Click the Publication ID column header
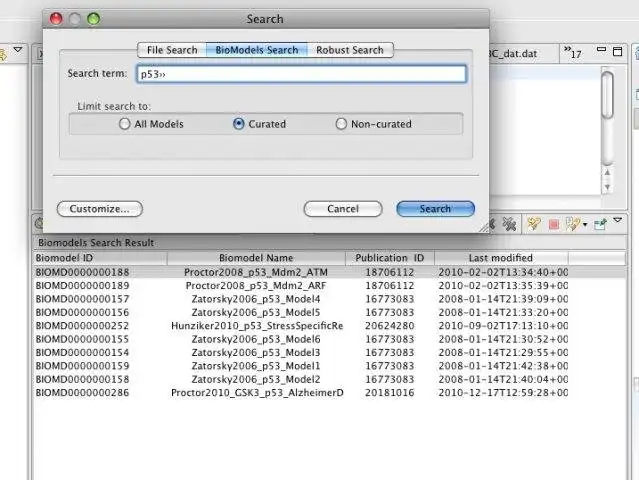Image resolution: width=639 pixels, height=480 pixels. click(x=390, y=258)
